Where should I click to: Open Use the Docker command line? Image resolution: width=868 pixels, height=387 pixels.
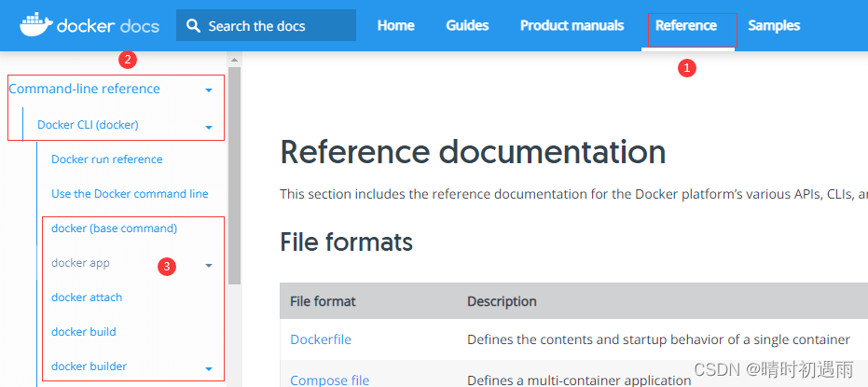click(x=130, y=194)
